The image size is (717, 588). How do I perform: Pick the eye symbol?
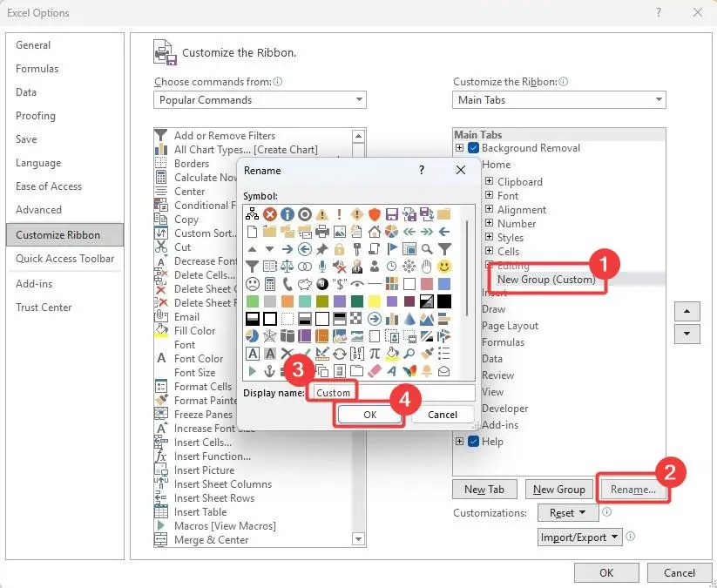coord(356,284)
